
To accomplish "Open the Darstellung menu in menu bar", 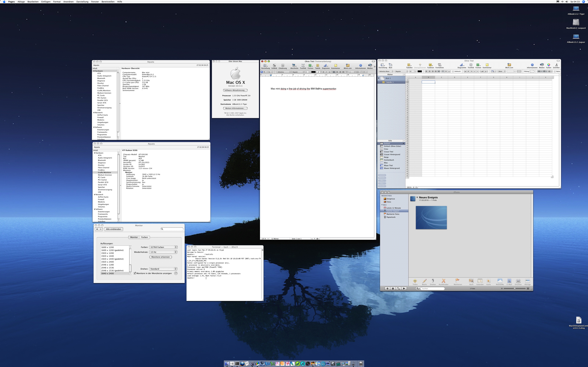I will (82, 2).
